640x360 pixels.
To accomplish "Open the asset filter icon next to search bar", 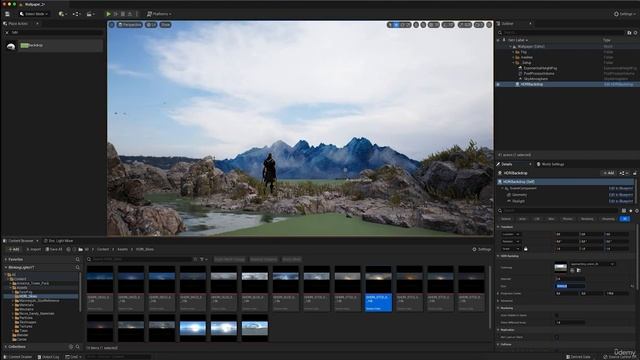I will (x=203, y=260).
